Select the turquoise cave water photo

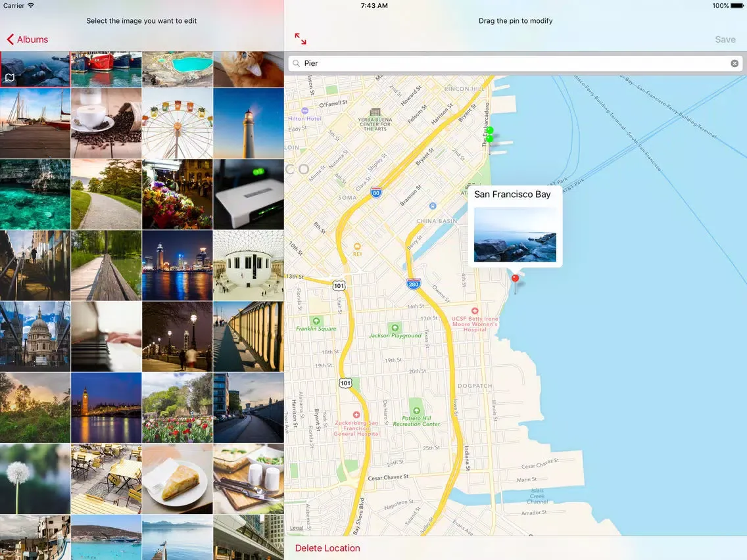35,195
